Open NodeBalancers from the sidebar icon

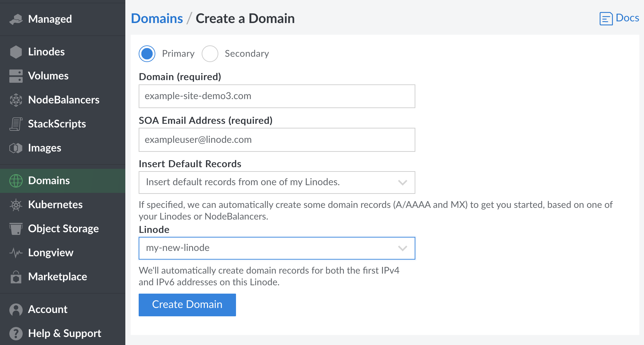pos(15,100)
